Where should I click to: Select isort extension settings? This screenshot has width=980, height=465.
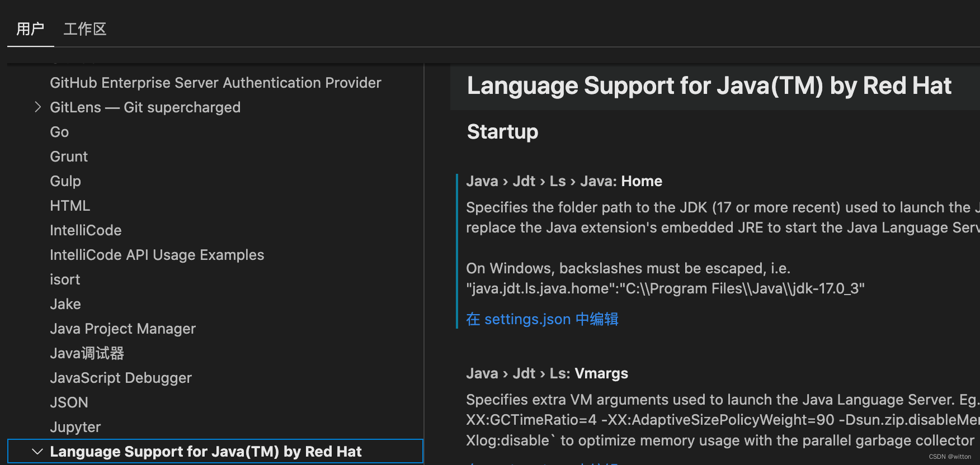pyautogui.click(x=65, y=279)
